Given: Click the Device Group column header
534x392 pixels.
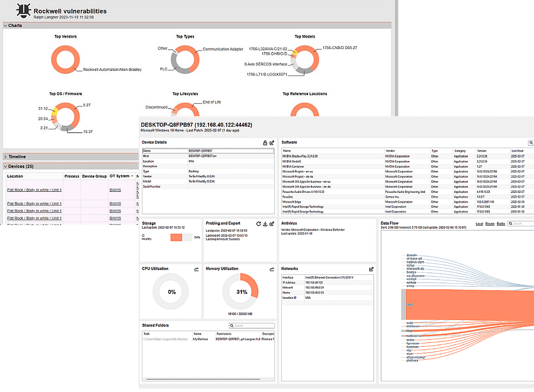Looking at the screenshot, I should [x=94, y=176].
